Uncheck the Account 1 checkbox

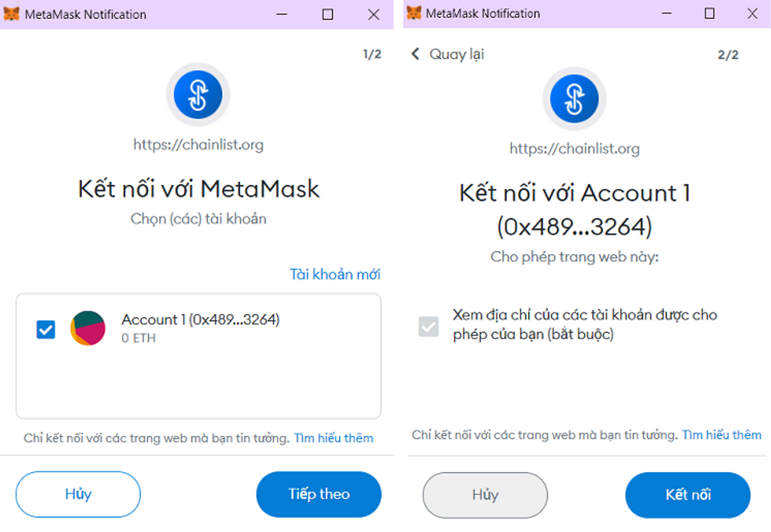coord(46,329)
